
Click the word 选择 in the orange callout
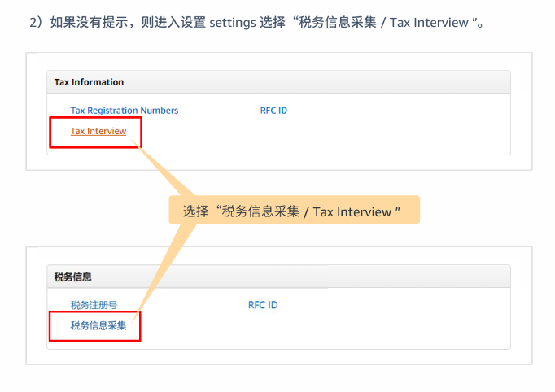tap(195, 211)
